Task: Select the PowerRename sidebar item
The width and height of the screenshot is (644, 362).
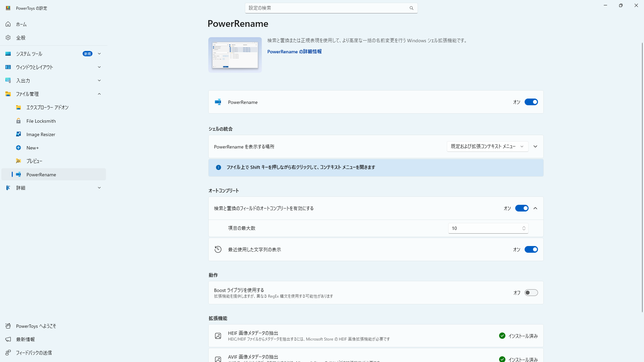Action: tap(54, 174)
